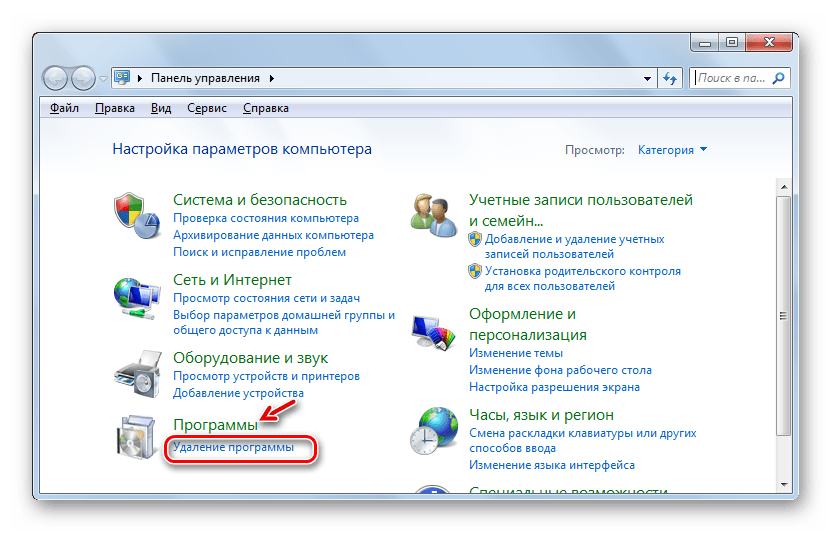The height and width of the screenshot is (533, 832).
Task: Click Просмотр состояния сети и задач
Action: click(266, 298)
